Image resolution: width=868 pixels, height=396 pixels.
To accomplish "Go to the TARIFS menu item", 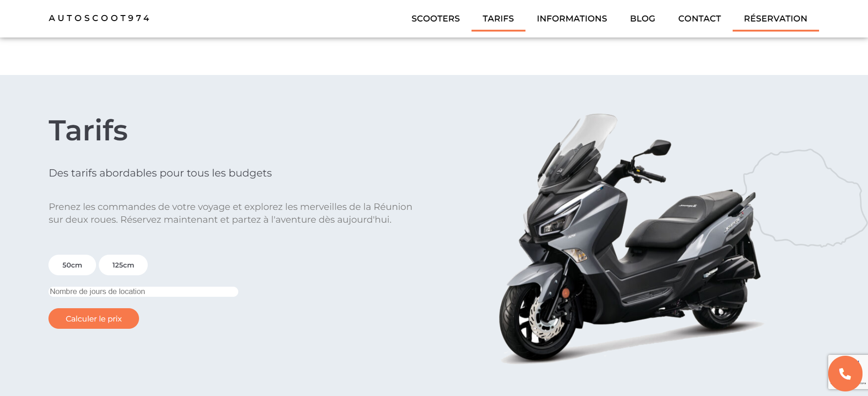I will coord(498,19).
